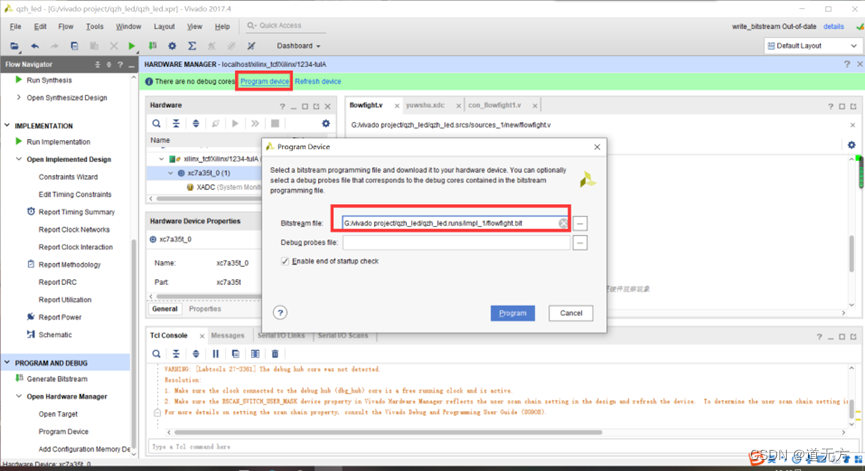
Task: Open the Flow menu
Action: point(66,26)
